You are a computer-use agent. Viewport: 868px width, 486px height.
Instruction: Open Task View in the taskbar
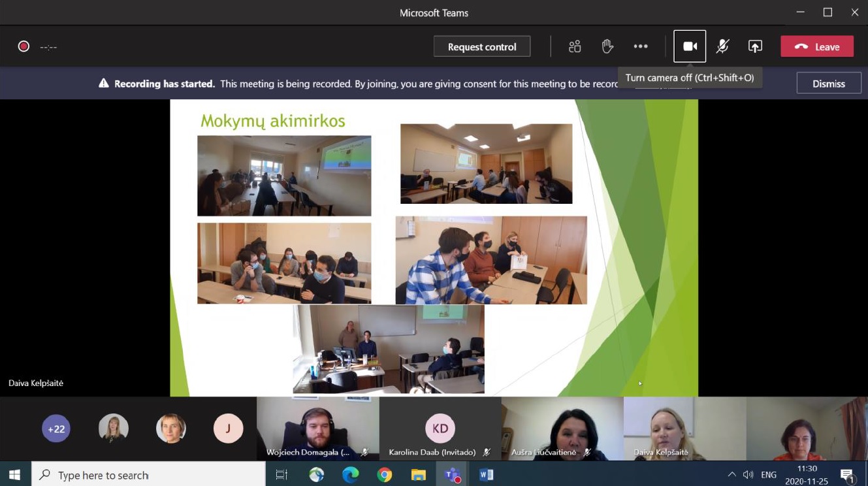click(281, 475)
